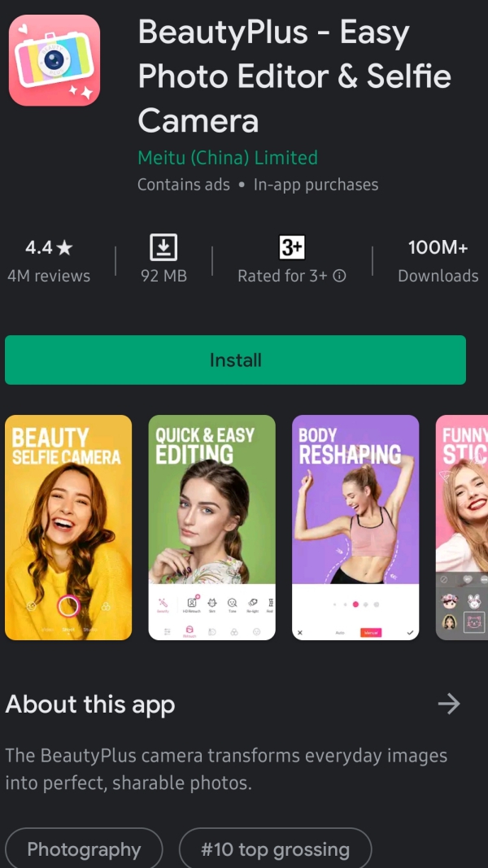The width and height of the screenshot is (488, 868).
Task: Click the download size icon
Action: [163, 247]
